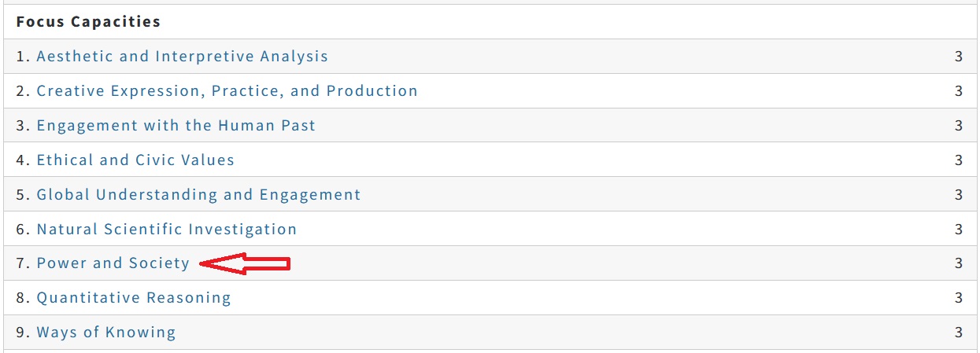
Task: Select the credit number for Creative Expression row
Action: point(958,91)
